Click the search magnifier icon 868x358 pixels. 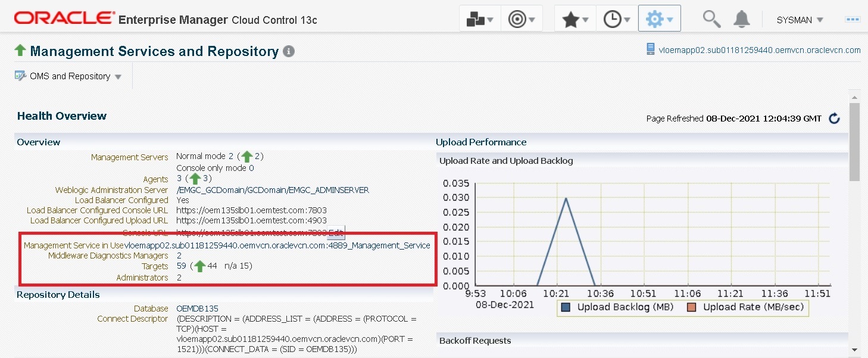tap(711, 19)
